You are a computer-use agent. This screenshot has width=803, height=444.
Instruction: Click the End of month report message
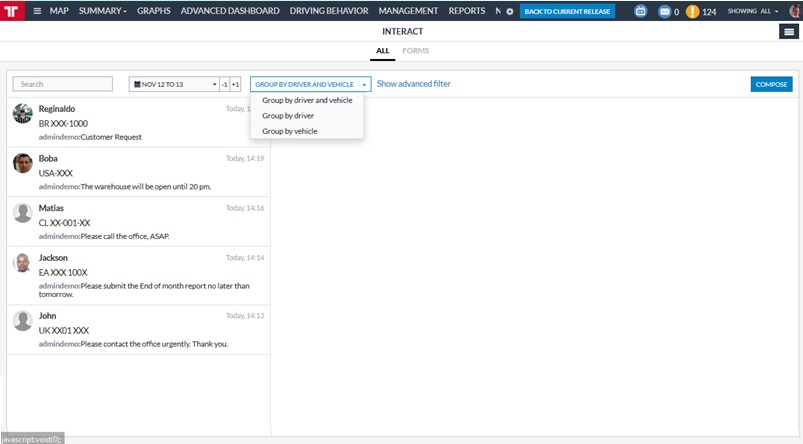pyautogui.click(x=144, y=290)
